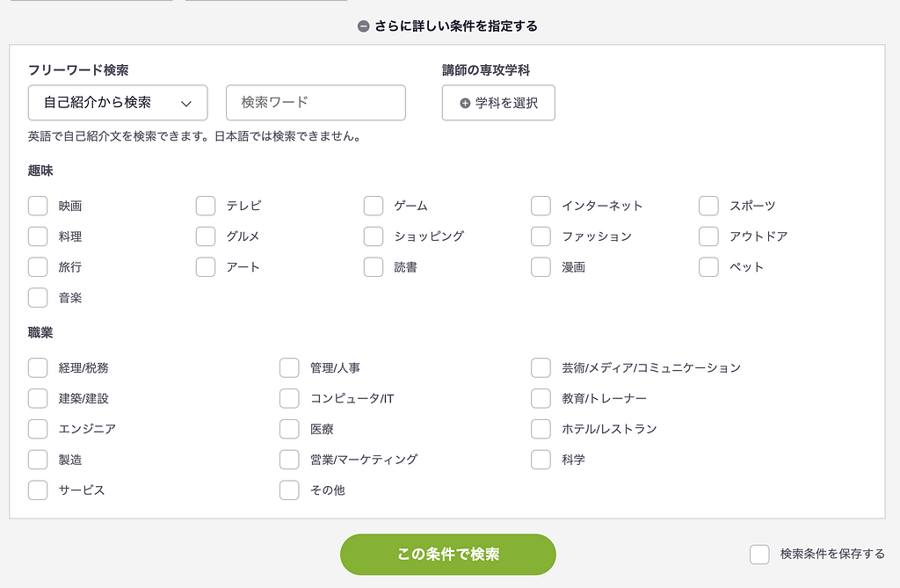The image size is (900, 588).
Task: Select the スポーツ hobby checkbox
Action: pyautogui.click(x=709, y=206)
